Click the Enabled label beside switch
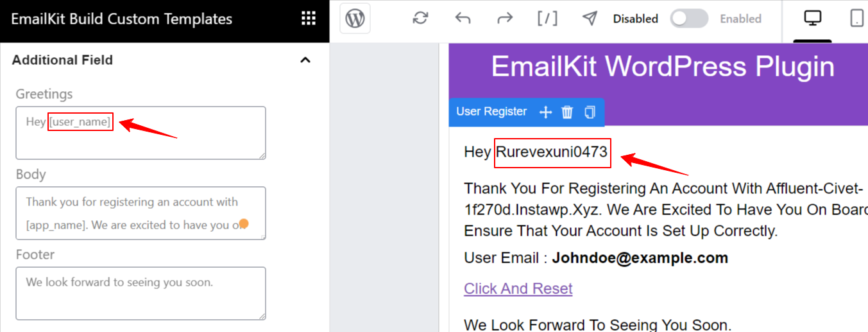This screenshot has height=332, width=868. (x=740, y=19)
